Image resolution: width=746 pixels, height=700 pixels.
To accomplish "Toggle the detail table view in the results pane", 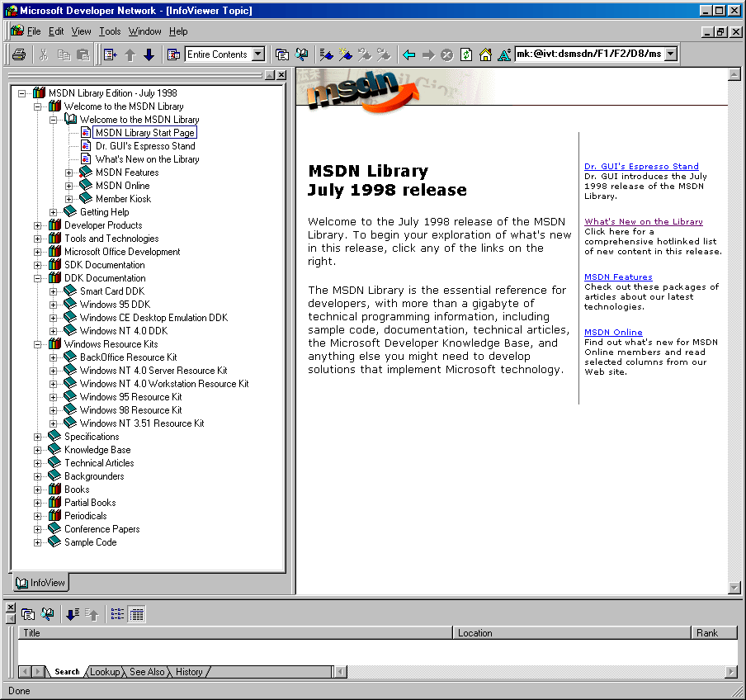I will click(x=136, y=614).
